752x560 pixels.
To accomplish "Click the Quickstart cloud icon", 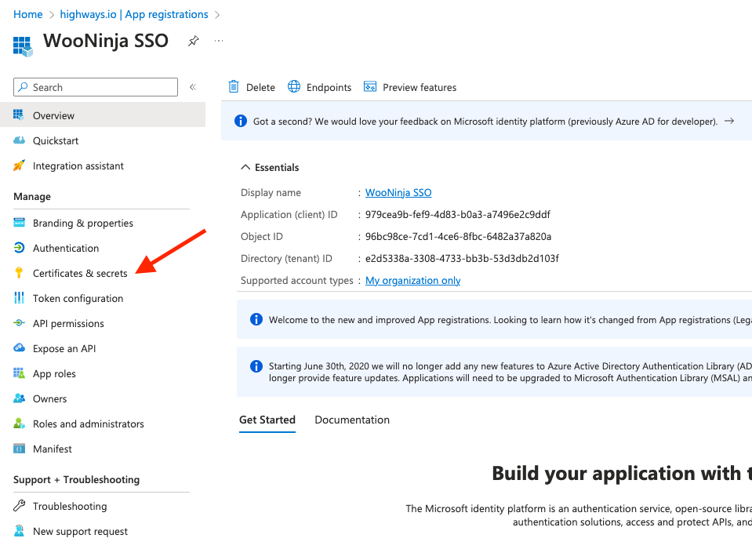I will (x=20, y=140).
